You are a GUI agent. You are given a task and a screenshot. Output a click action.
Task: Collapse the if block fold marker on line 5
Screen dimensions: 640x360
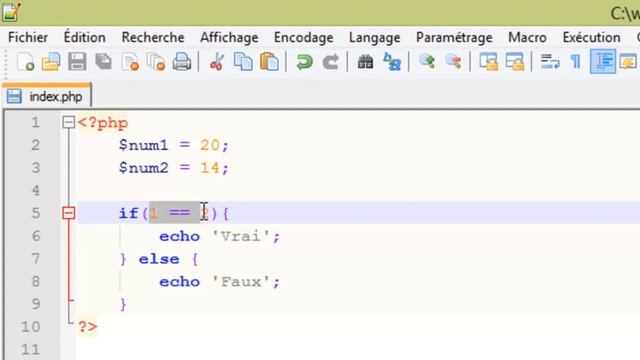(69, 213)
